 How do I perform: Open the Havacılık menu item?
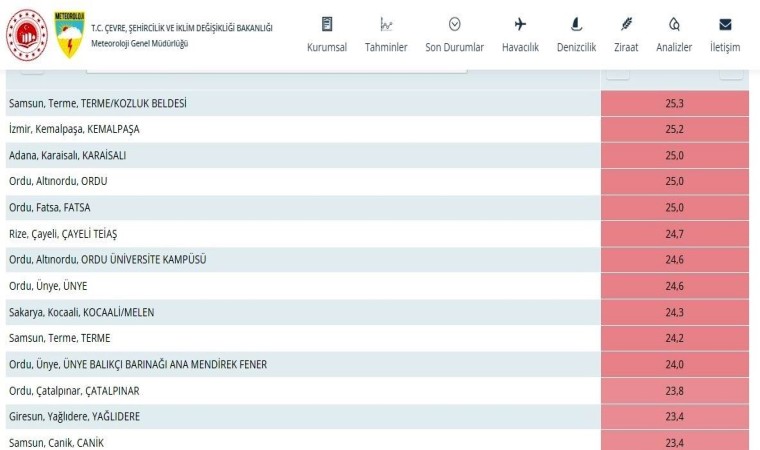click(x=520, y=47)
